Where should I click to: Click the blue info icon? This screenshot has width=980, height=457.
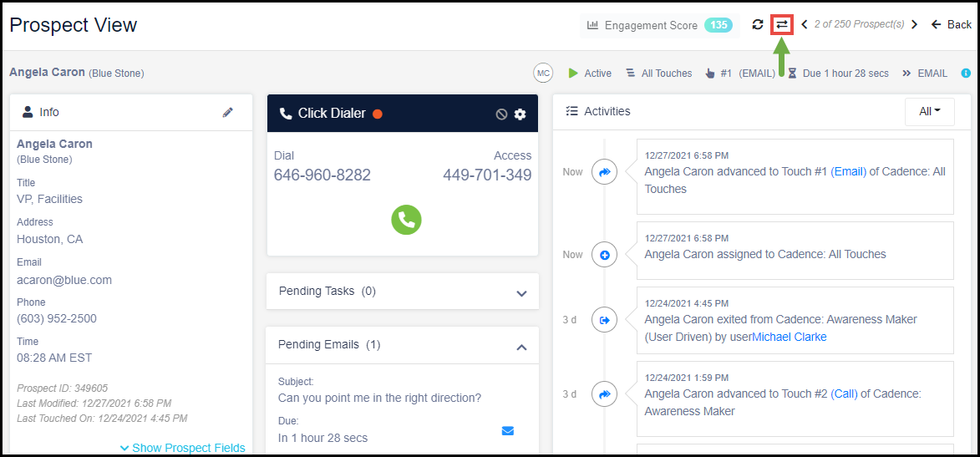966,74
